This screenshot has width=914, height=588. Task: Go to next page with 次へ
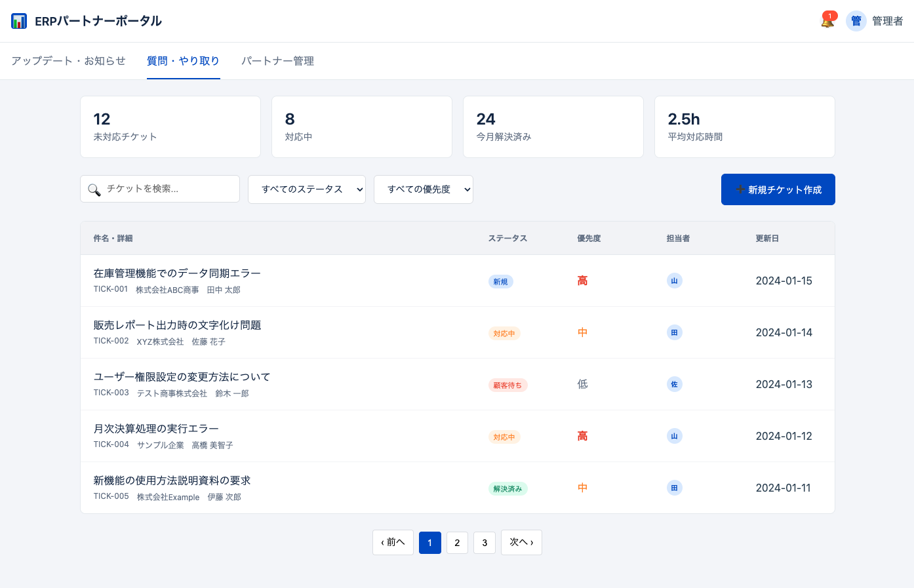521,542
